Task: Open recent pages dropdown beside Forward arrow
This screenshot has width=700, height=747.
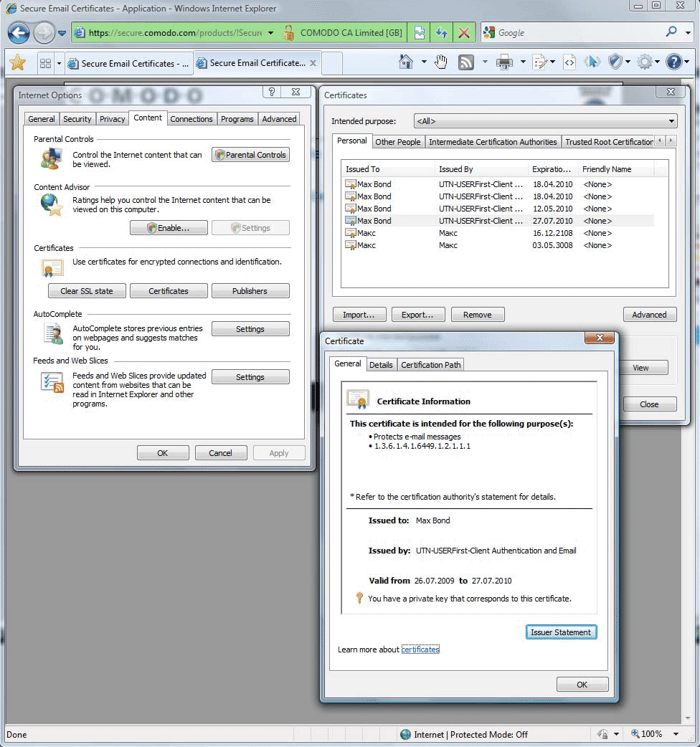Action: [62, 33]
